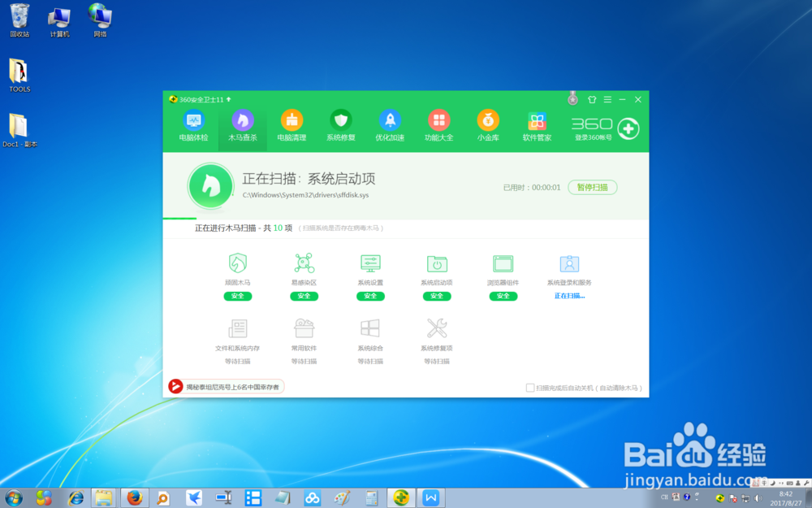Launch Internet Explorer from taskbar
This screenshot has height=508, width=812.
click(x=76, y=499)
